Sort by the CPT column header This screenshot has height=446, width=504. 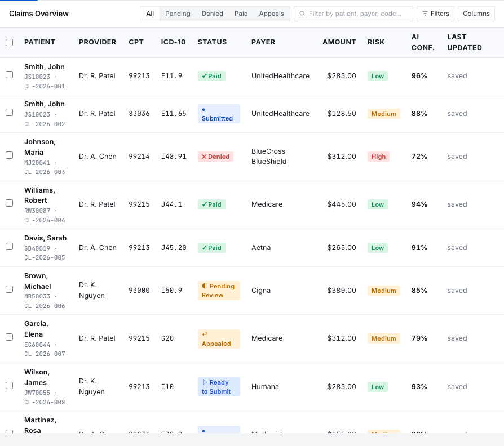pos(136,42)
